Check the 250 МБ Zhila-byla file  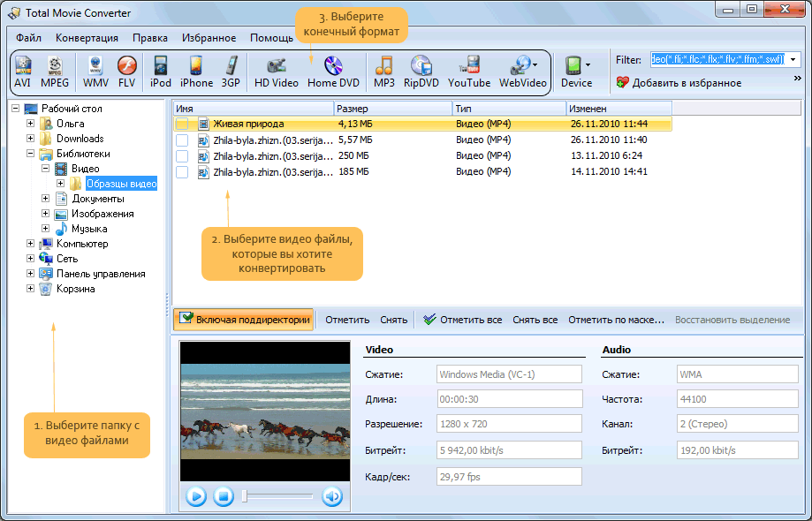(182, 155)
